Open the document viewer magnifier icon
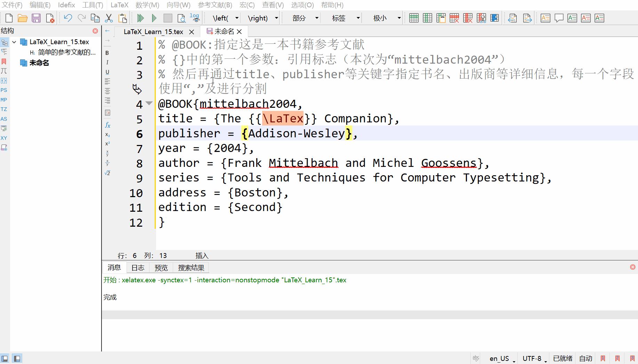The height and width of the screenshot is (364, 638). click(181, 18)
